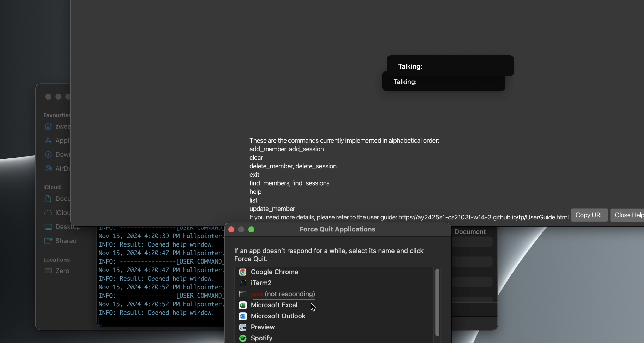The image size is (644, 343).
Task: Select Preview in Force Quit list
Action: [x=263, y=327]
